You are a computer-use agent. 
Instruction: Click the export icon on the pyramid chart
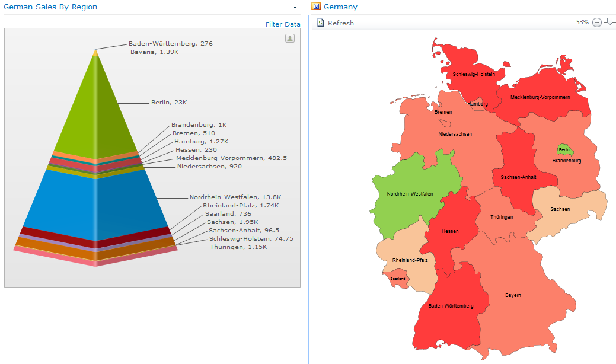289,37
